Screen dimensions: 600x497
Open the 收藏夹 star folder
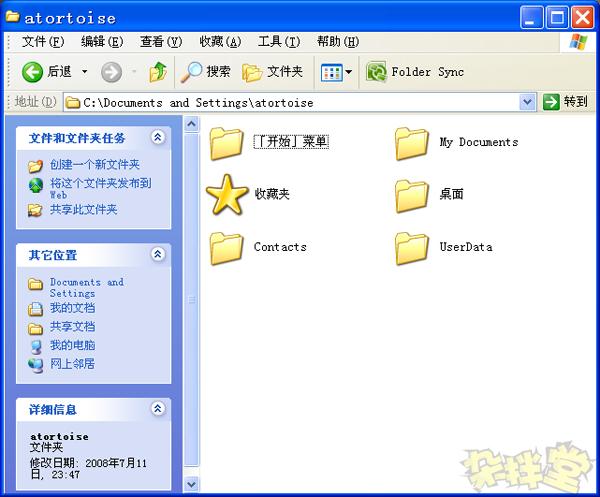pos(228,194)
